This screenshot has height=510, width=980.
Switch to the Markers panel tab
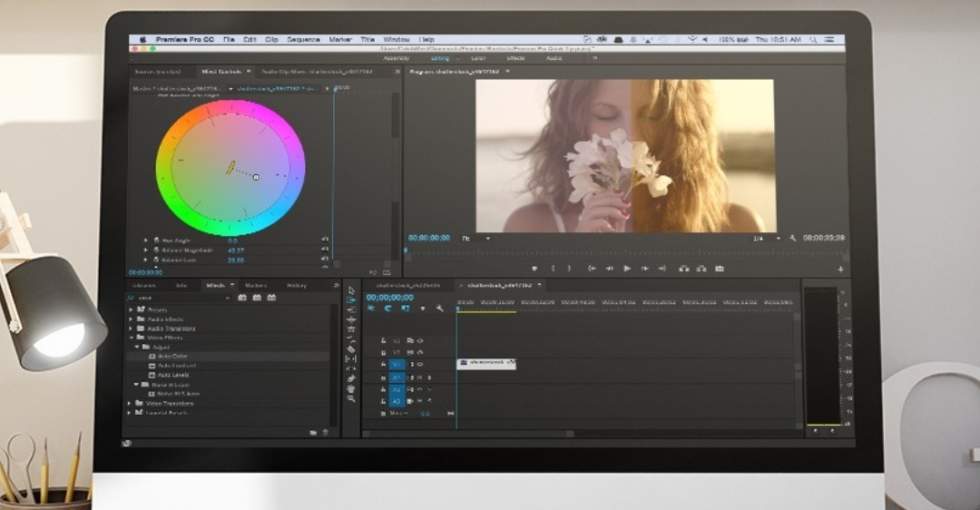256,286
